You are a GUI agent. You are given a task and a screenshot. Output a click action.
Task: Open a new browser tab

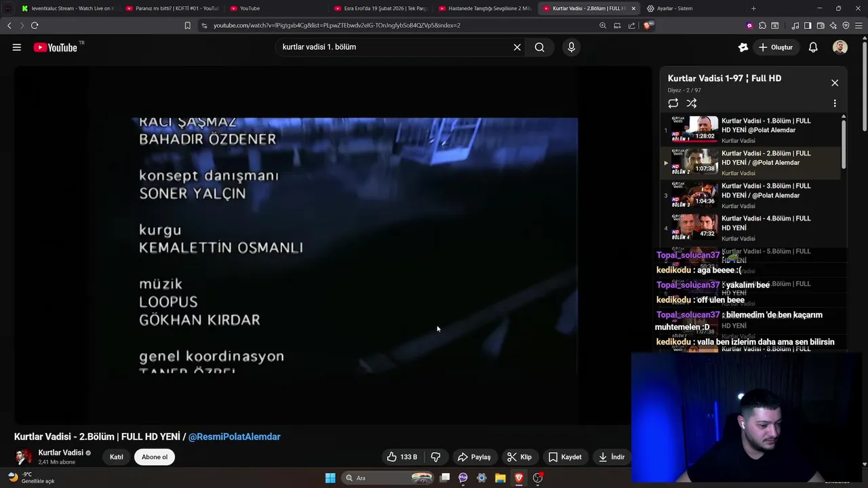pyautogui.click(x=753, y=8)
